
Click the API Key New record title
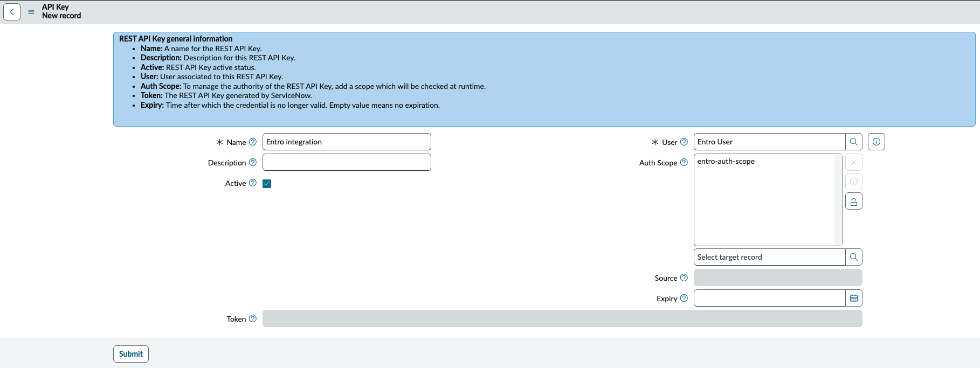(61, 11)
